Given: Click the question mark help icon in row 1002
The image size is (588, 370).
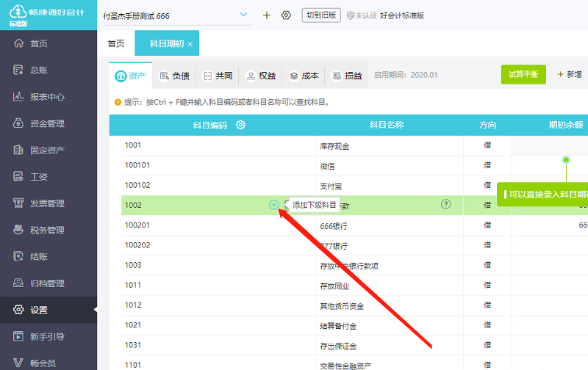Looking at the screenshot, I should point(445,205).
